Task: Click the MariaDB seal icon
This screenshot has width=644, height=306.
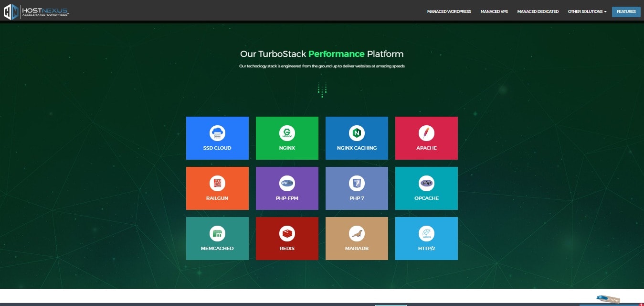Action: pyautogui.click(x=357, y=233)
